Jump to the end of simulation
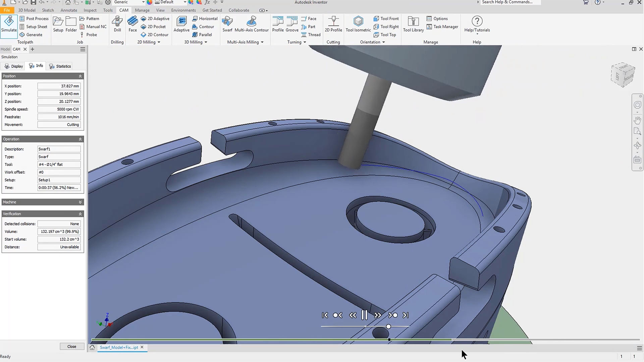Viewport: 644px width, 362px height. [406, 315]
